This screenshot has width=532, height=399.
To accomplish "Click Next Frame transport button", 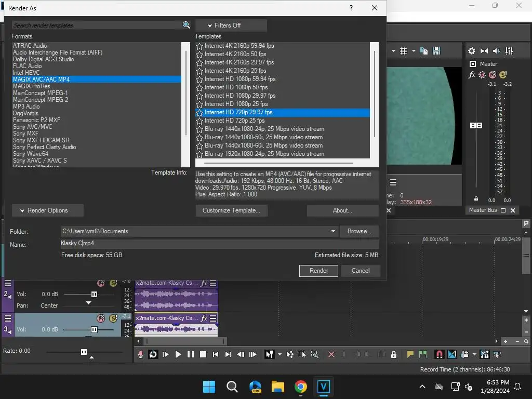I will coord(253,354).
